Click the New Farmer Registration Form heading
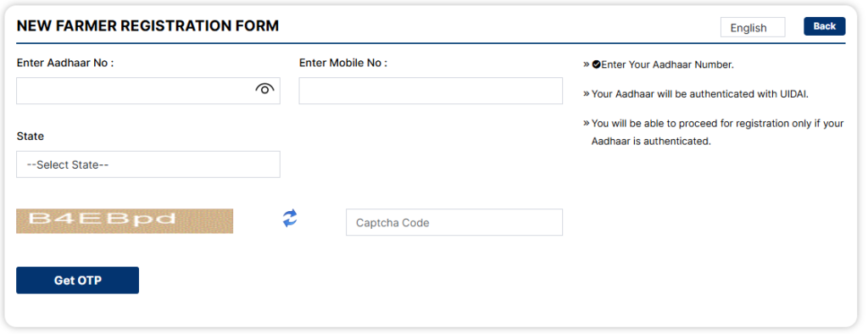This screenshot has width=868, height=334. pos(147,25)
